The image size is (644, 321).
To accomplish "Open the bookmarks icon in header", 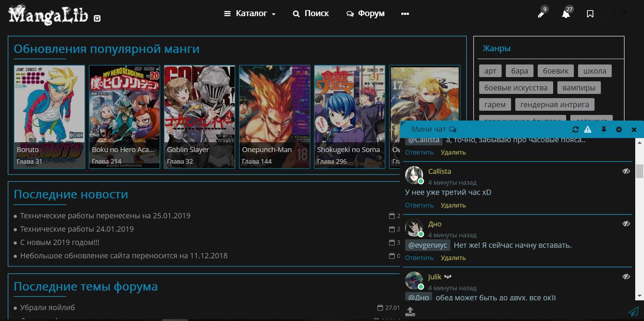I will [590, 14].
